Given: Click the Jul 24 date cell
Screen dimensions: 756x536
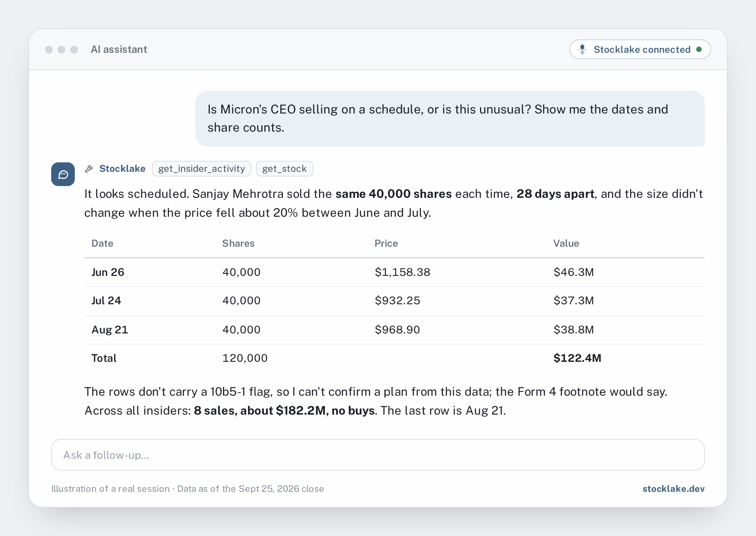Looking at the screenshot, I should click(106, 300).
